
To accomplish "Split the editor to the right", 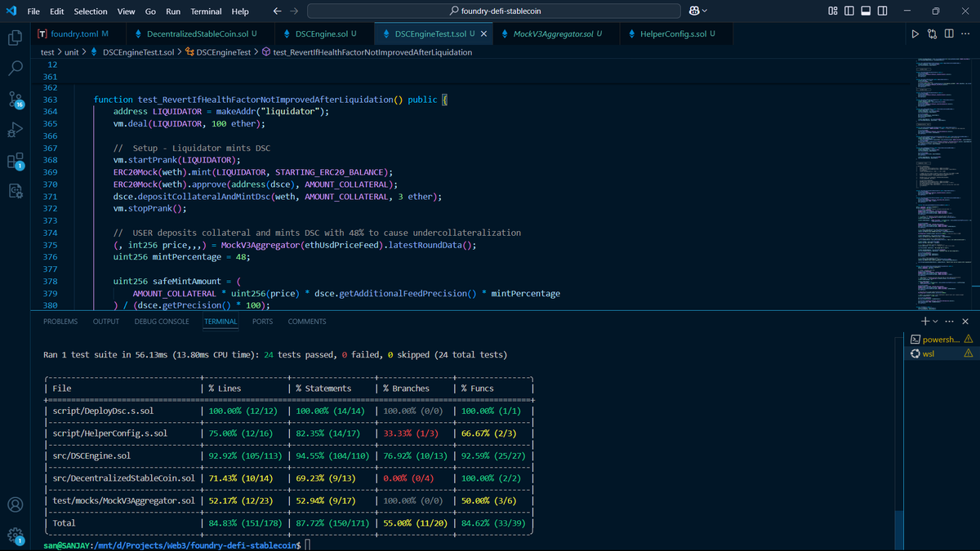I will 949,33.
